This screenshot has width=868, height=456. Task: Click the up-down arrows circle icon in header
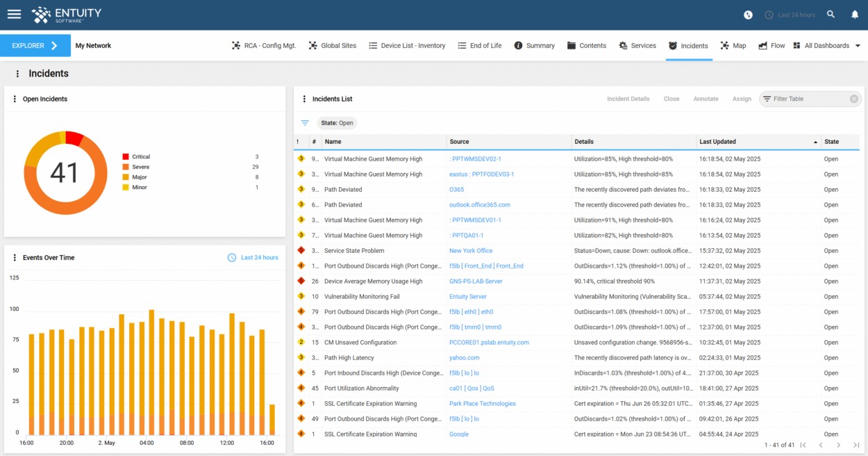tap(748, 15)
